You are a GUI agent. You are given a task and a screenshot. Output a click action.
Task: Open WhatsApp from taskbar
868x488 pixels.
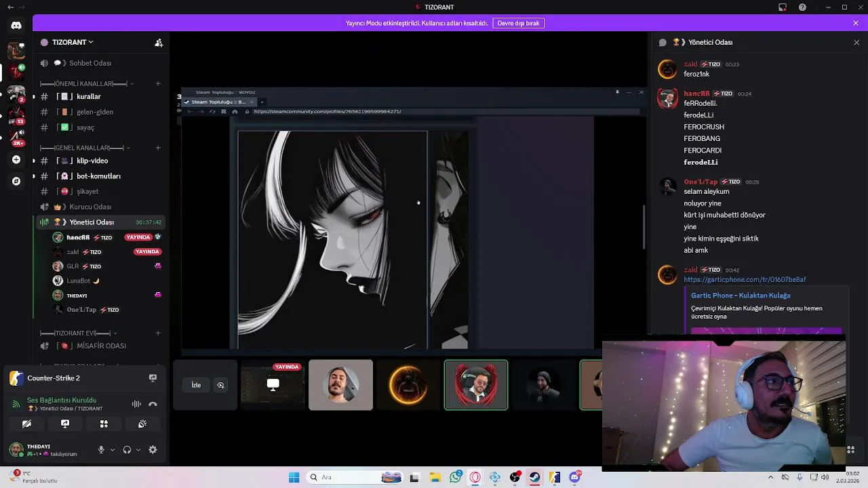click(456, 477)
